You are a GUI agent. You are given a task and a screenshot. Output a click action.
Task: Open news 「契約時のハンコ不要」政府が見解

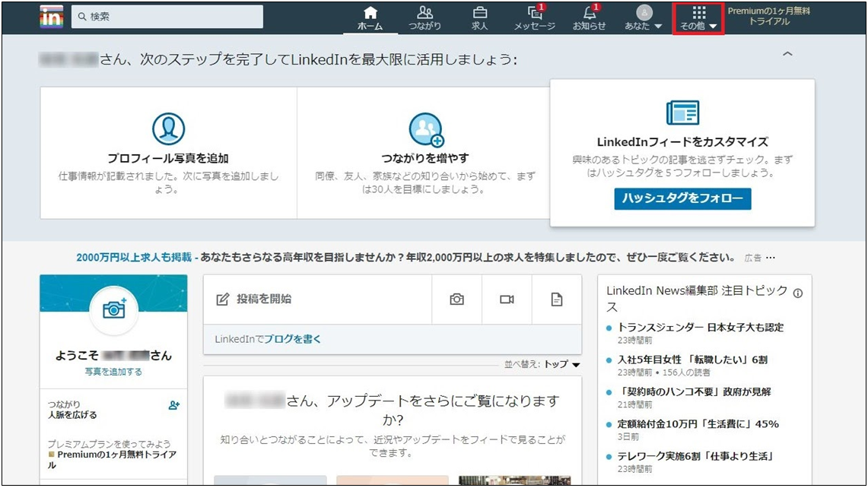pos(695,391)
